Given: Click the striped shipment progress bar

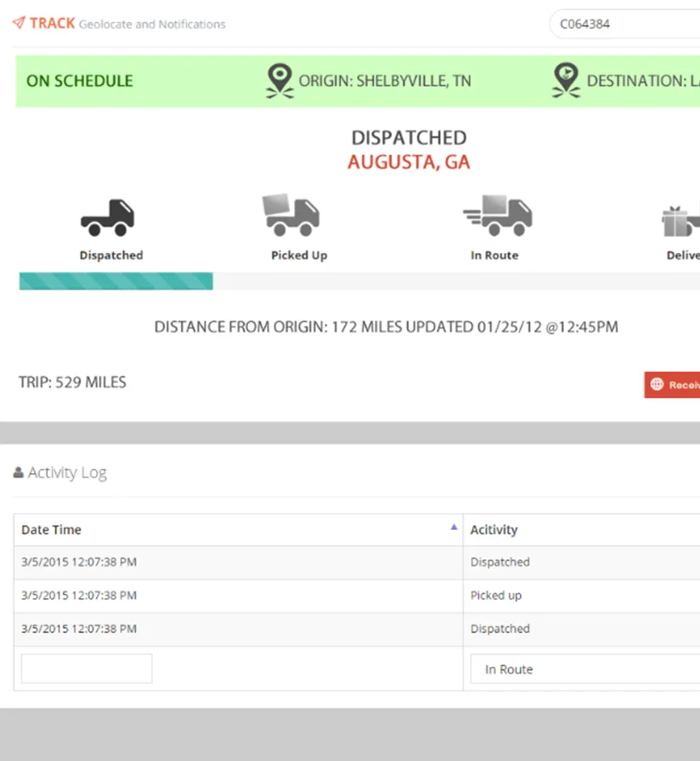Looking at the screenshot, I should tap(115, 280).
